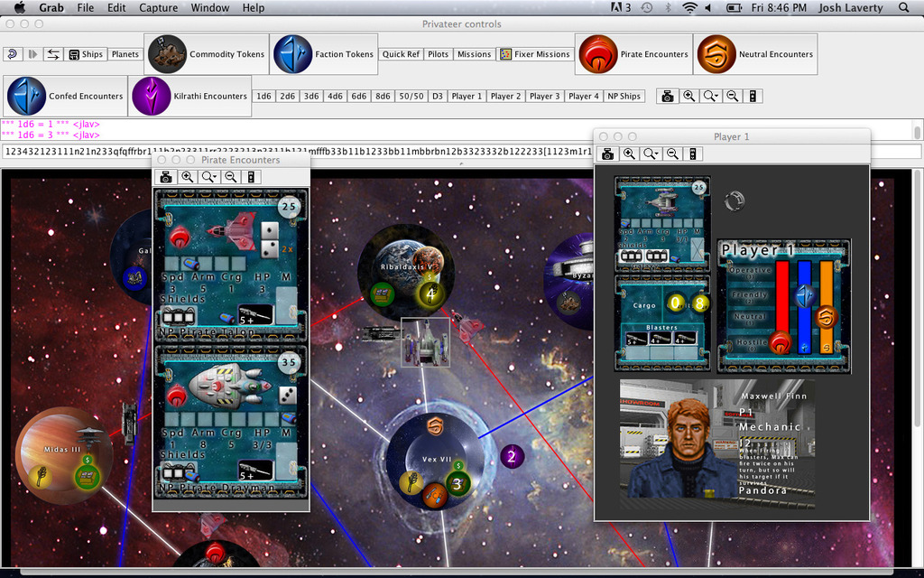Screen dimensions: 924x578
Task: Open zoom level dropdown in Pirate Encounters
Action: [209, 177]
